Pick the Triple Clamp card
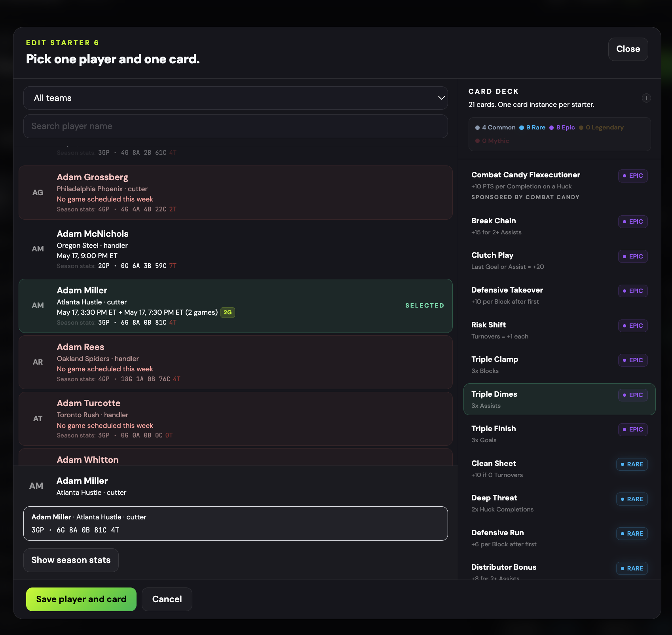Screen dimensions: 672x635 point(559,365)
